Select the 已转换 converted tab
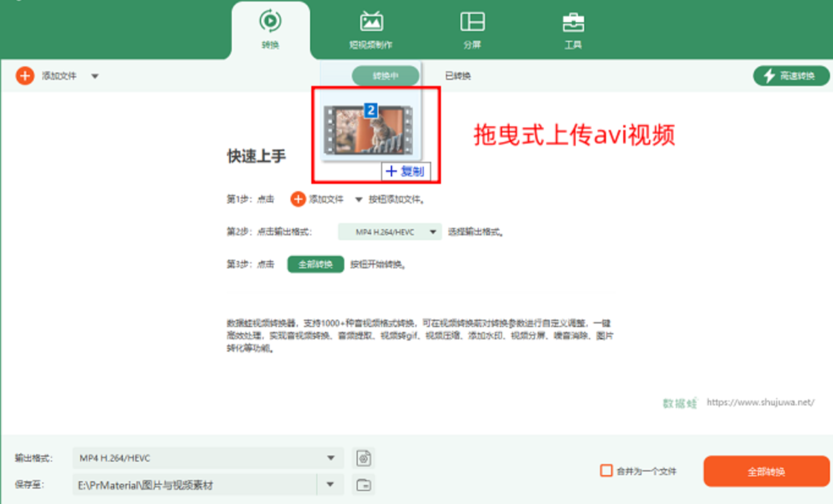 pos(457,76)
